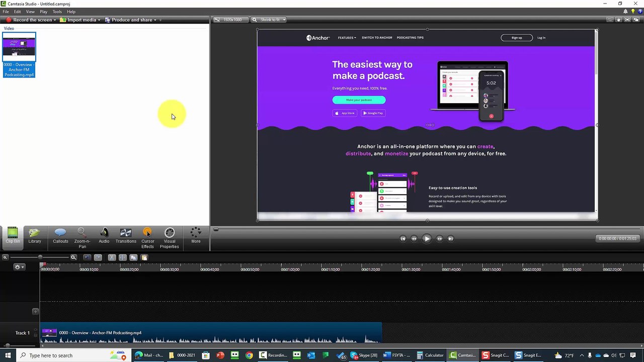Click the preview seek bar handle
This screenshot has width=644, height=362.
[x=216, y=230]
